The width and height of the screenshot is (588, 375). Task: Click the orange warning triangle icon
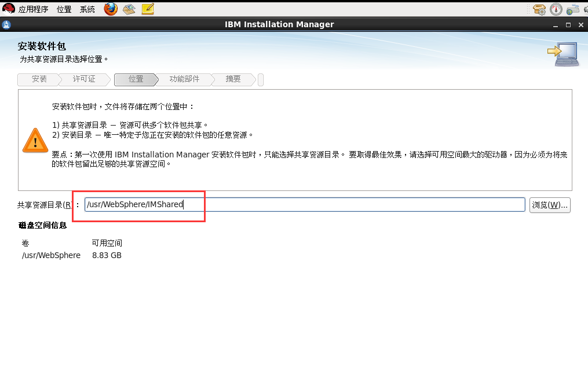click(x=35, y=141)
